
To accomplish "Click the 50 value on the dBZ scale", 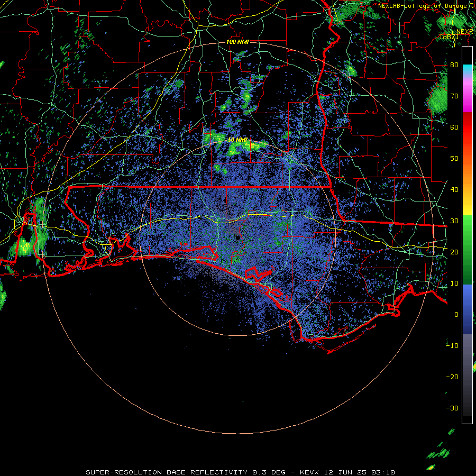I will 454,159.
